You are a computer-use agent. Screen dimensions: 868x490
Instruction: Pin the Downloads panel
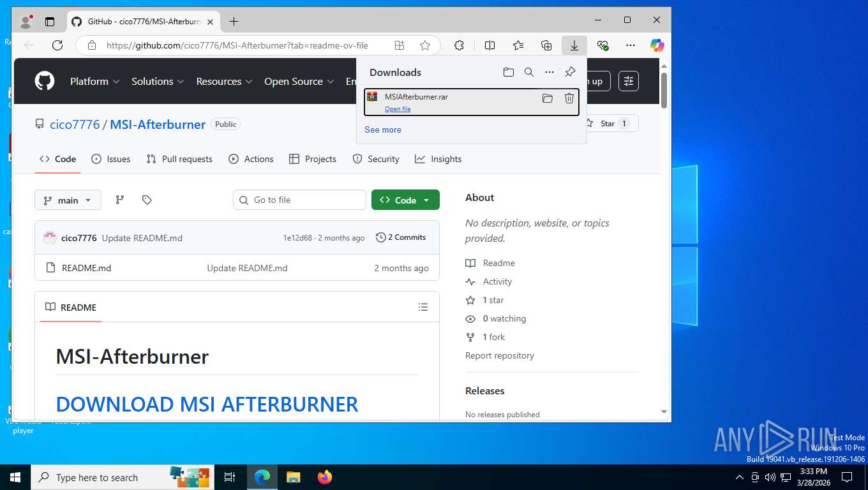pos(571,72)
